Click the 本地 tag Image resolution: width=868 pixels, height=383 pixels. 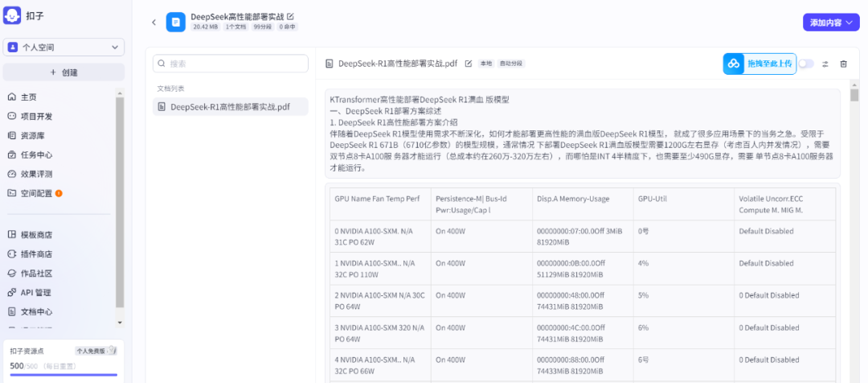485,64
